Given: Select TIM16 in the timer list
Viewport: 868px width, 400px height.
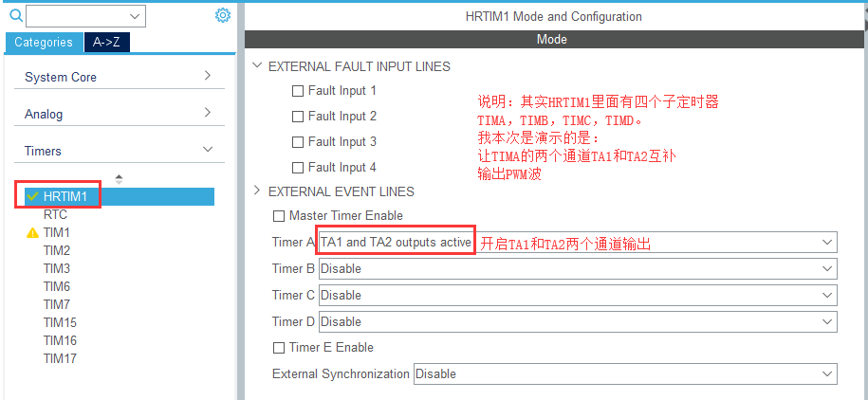Looking at the screenshot, I should (60, 340).
